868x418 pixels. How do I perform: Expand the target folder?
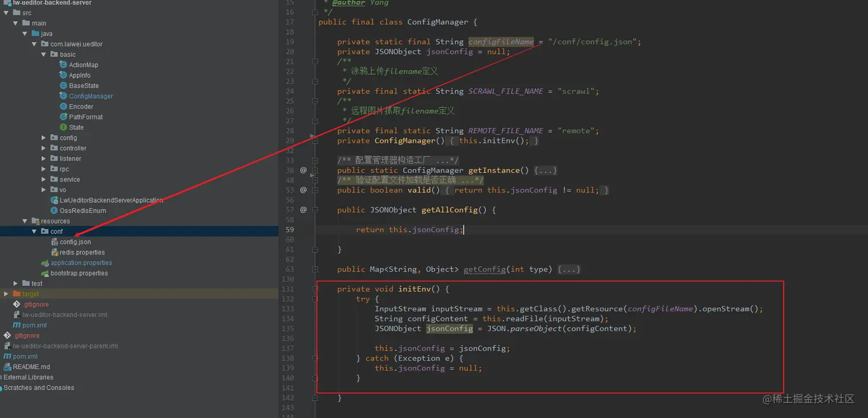pyautogui.click(x=6, y=294)
